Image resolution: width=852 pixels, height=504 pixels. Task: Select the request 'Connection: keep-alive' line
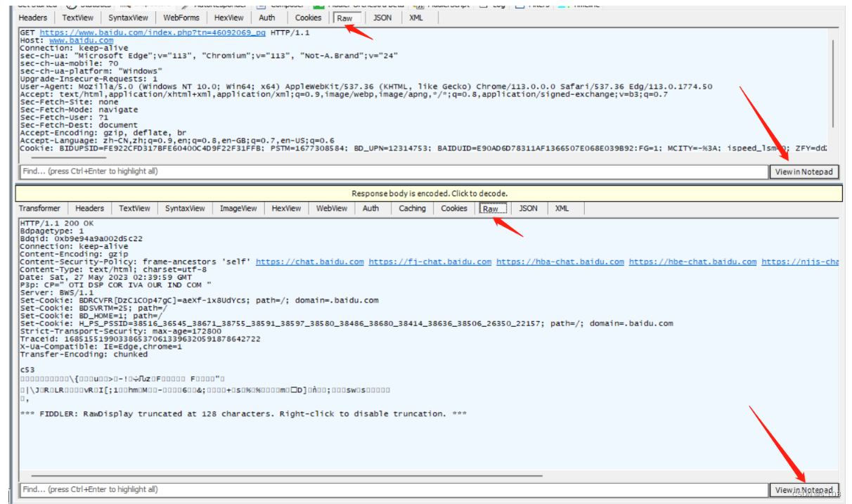tap(74, 49)
